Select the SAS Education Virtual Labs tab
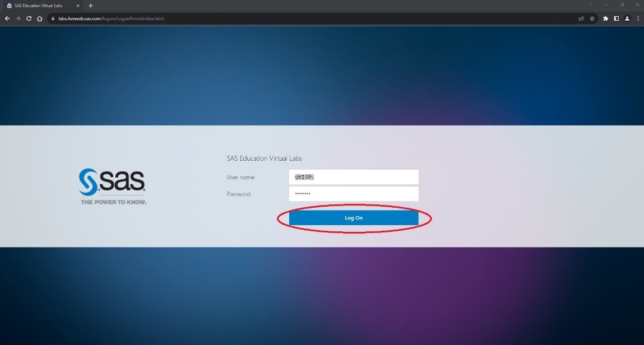 click(x=39, y=6)
